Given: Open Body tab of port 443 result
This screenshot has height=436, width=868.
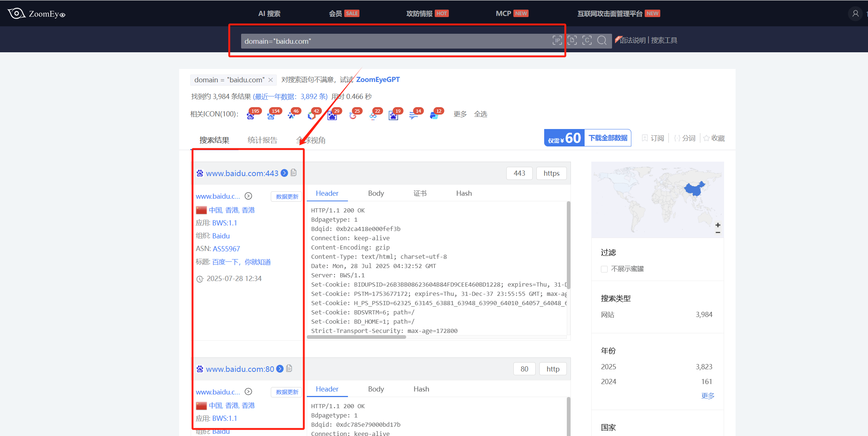Looking at the screenshot, I should [376, 194].
